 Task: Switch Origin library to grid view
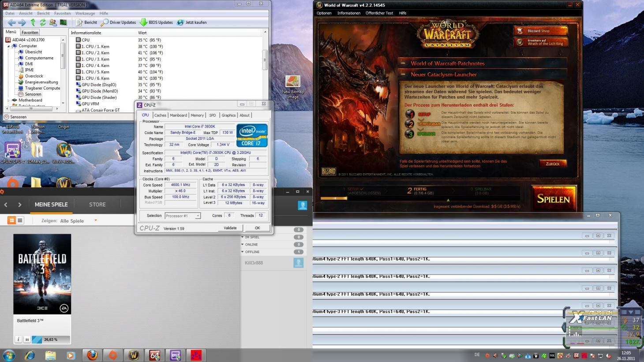pyautogui.click(x=12, y=220)
